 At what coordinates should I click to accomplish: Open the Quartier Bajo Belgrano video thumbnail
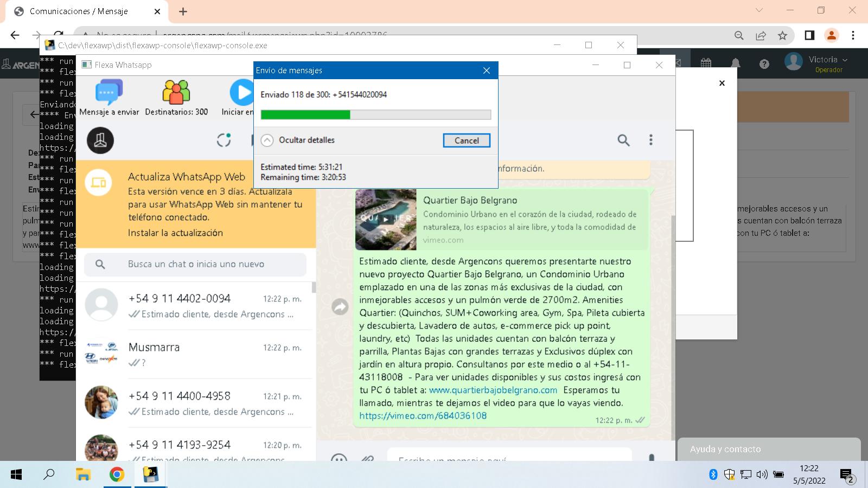[386, 219]
